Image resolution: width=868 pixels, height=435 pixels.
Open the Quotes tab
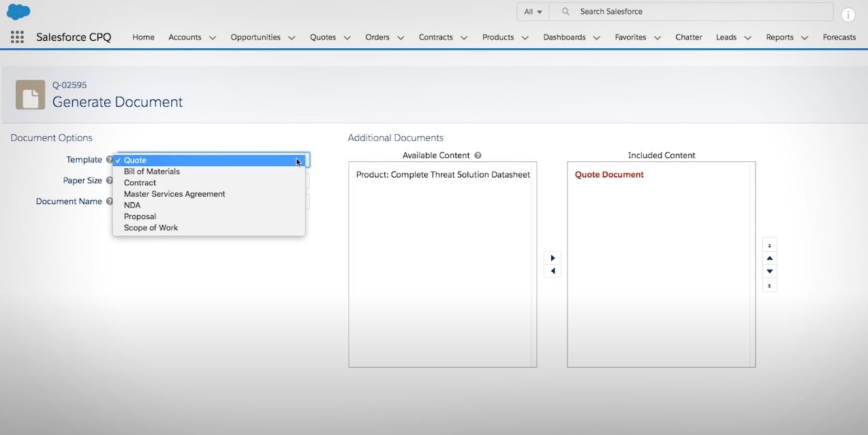click(x=323, y=37)
